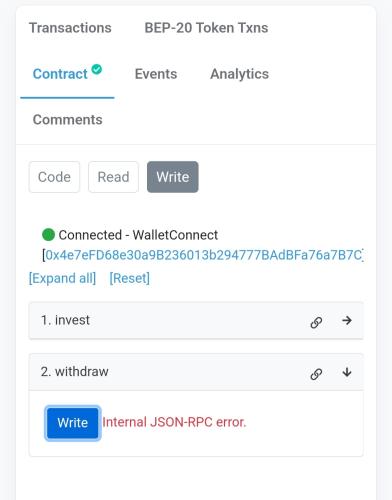Open the Transactions tab
The width and height of the screenshot is (392, 500).
[x=70, y=28]
